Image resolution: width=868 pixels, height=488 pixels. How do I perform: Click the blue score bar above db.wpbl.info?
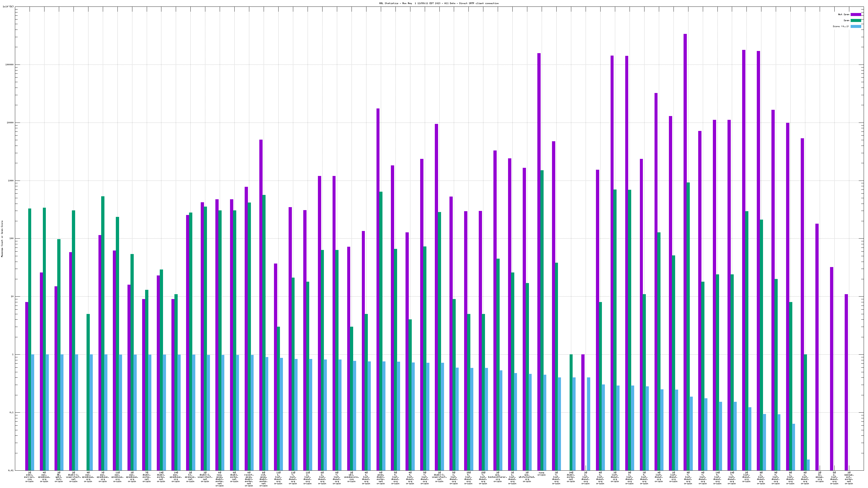[x=62, y=411]
